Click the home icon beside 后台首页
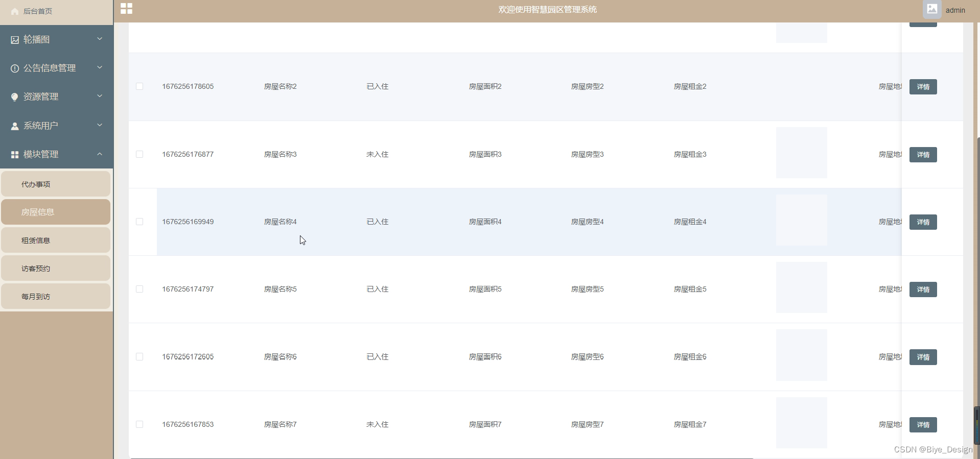This screenshot has height=459, width=980. [x=15, y=11]
